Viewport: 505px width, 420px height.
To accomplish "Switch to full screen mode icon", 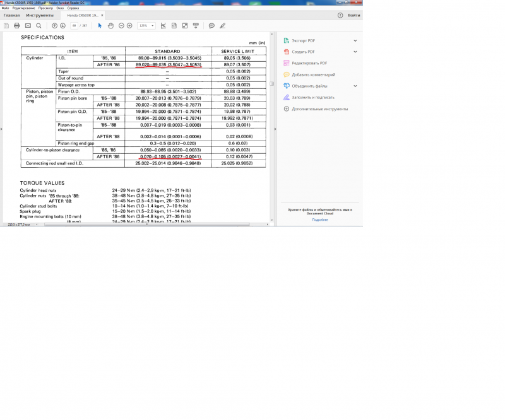I will tap(185, 26).
